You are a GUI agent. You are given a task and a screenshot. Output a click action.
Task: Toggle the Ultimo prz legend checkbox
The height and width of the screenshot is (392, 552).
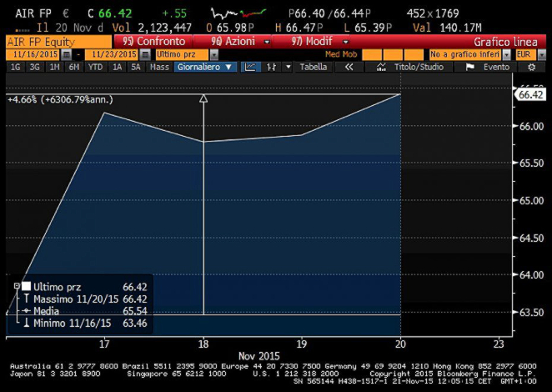click(26, 287)
